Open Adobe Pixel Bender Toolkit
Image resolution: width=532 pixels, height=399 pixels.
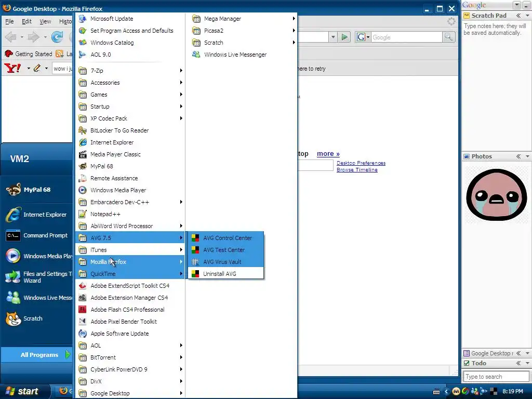click(x=130, y=321)
